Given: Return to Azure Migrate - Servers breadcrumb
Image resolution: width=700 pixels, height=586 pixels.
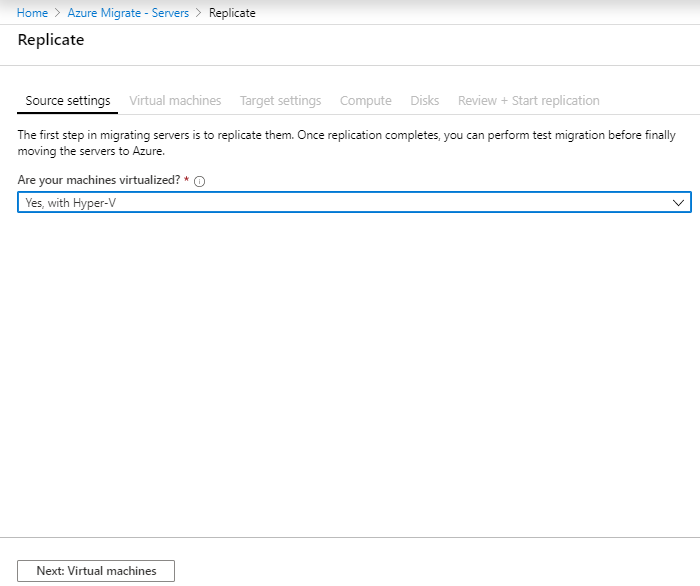Looking at the screenshot, I should [128, 13].
